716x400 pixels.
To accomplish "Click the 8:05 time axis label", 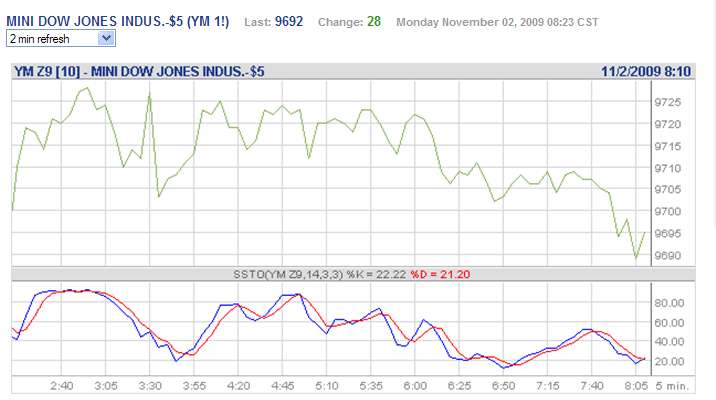I will [636, 386].
